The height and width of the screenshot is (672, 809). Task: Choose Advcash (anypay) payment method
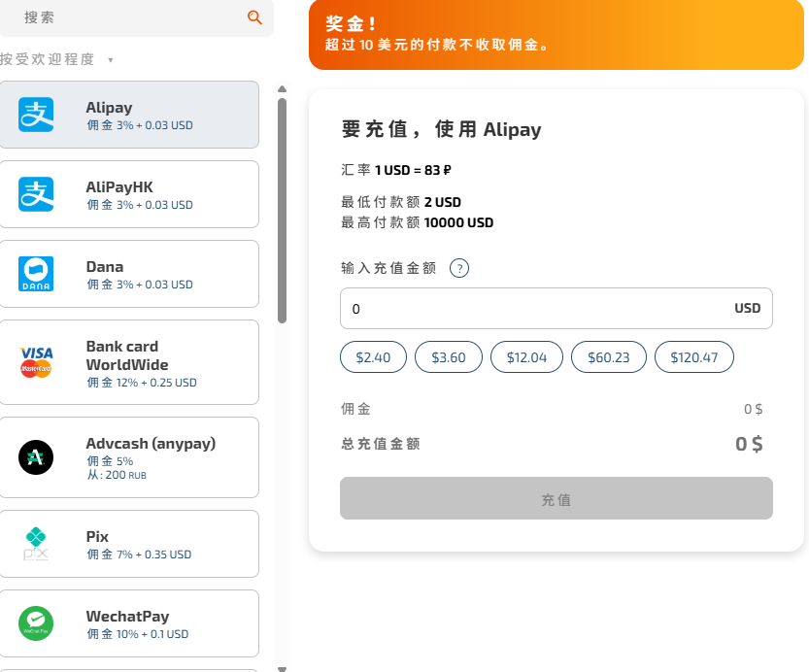(129, 457)
